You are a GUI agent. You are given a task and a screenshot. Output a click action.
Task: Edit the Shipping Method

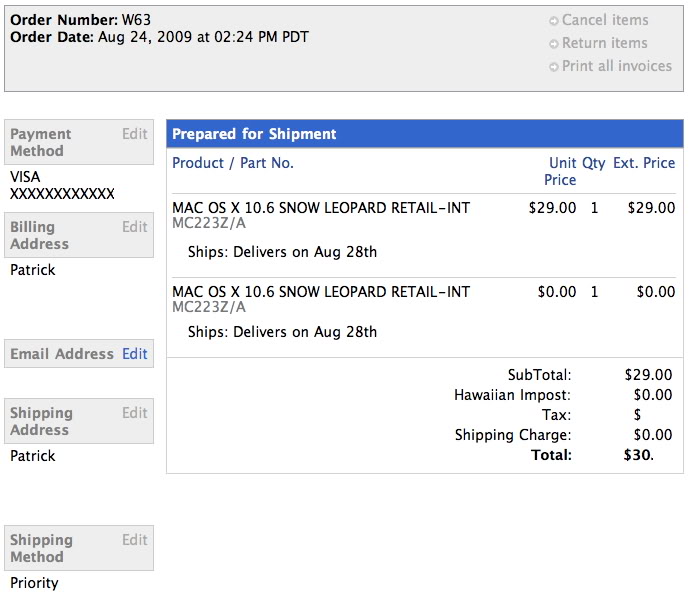(135, 540)
